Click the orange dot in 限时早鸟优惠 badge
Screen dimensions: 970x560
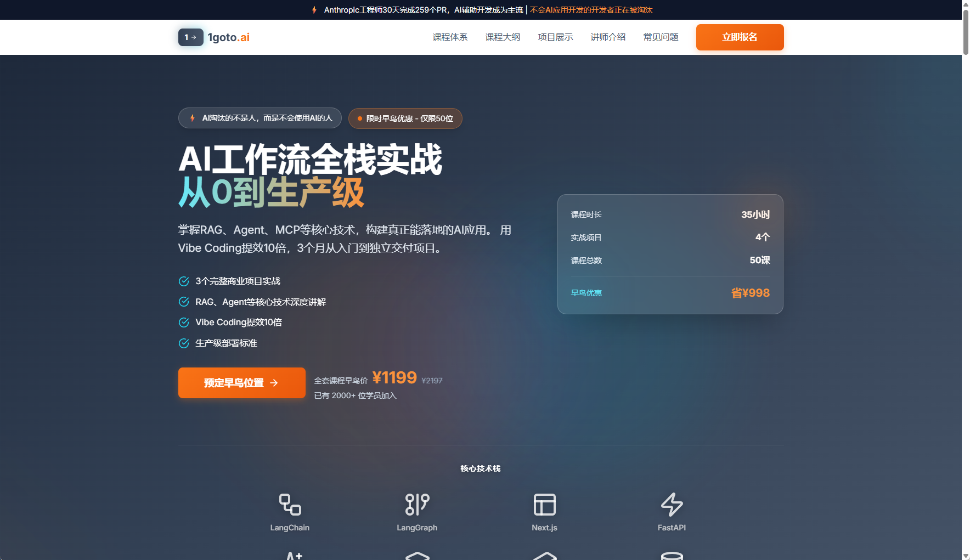(x=359, y=118)
